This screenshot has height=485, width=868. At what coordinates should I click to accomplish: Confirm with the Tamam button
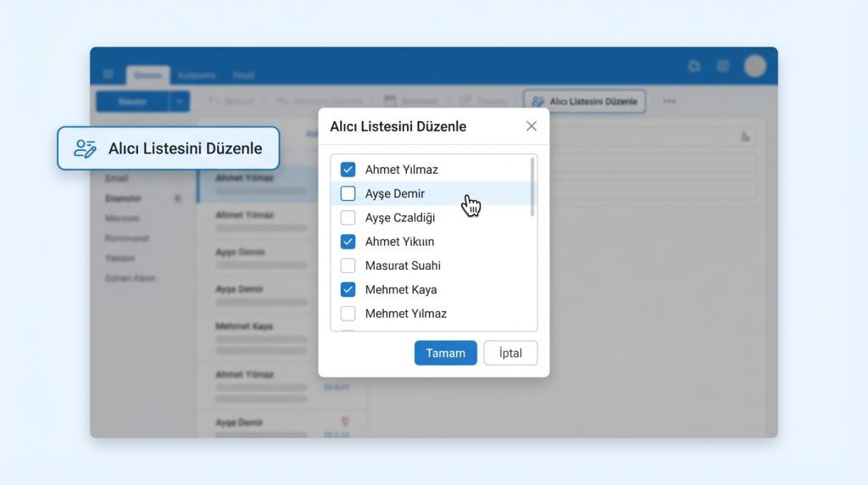(446, 353)
